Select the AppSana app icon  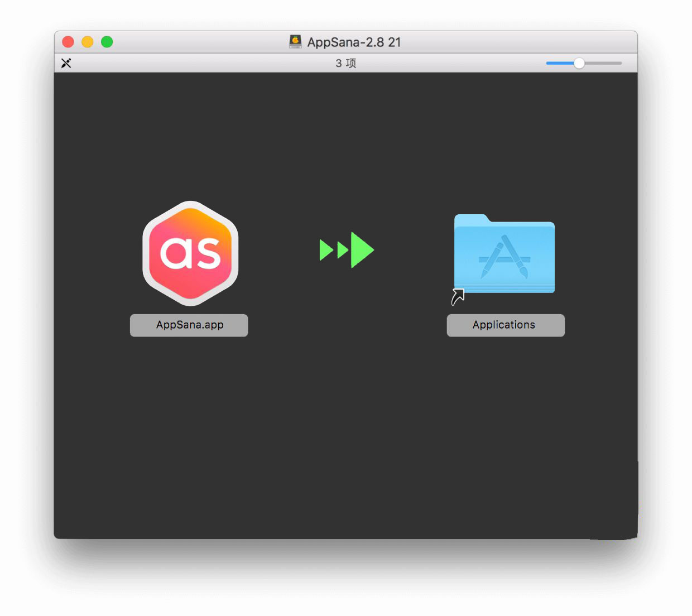(x=190, y=253)
